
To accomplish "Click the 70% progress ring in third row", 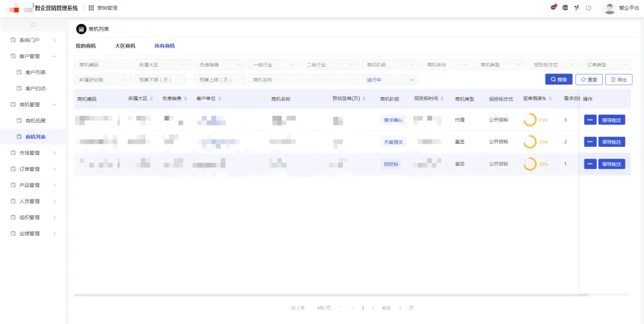I will 530,164.
